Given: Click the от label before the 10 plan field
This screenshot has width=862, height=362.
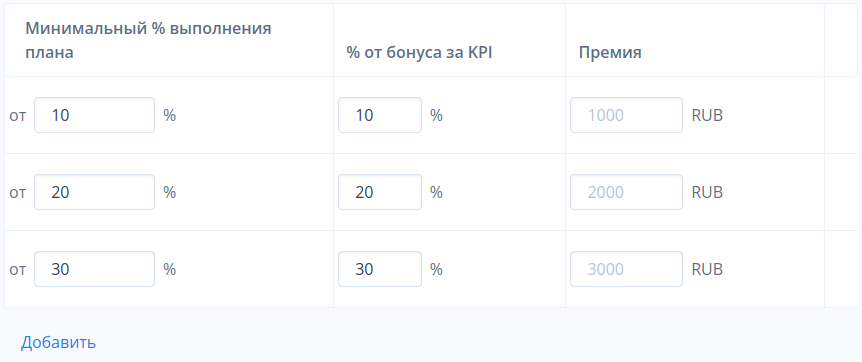Looking at the screenshot, I should [18, 116].
